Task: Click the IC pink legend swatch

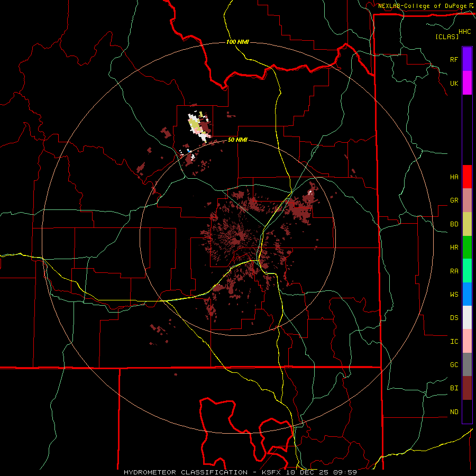Action: pos(467,341)
